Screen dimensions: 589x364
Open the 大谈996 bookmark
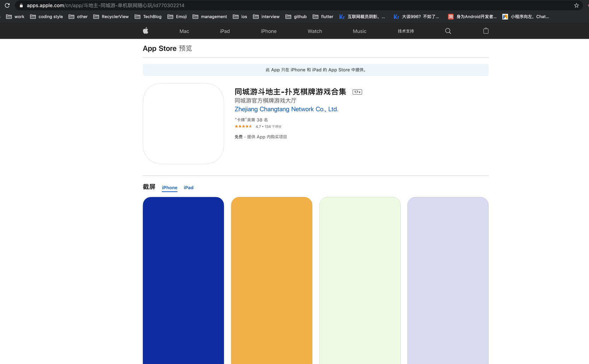click(416, 17)
